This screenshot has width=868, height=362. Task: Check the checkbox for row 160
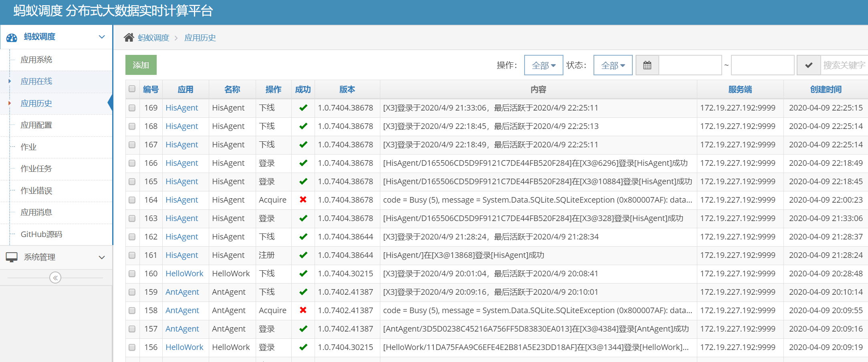[132, 274]
